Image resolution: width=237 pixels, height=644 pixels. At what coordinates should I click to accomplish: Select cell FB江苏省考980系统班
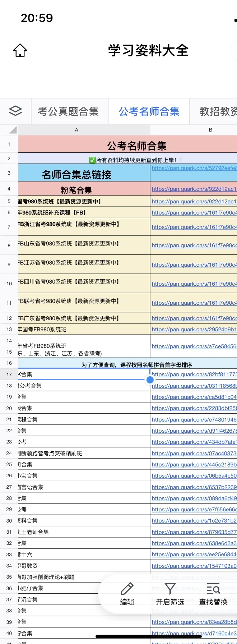(x=84, y=264)
